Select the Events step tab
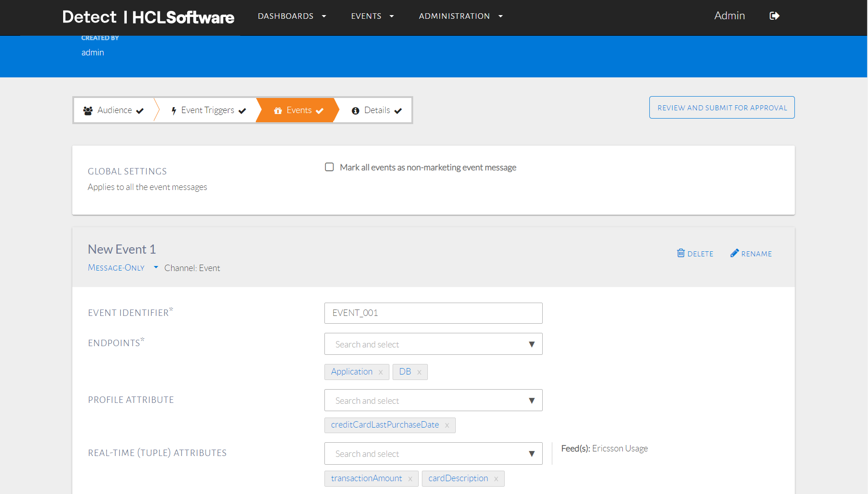Image resolution: width=868 pixels, height=494 pixels. click(x=298, y=110)
